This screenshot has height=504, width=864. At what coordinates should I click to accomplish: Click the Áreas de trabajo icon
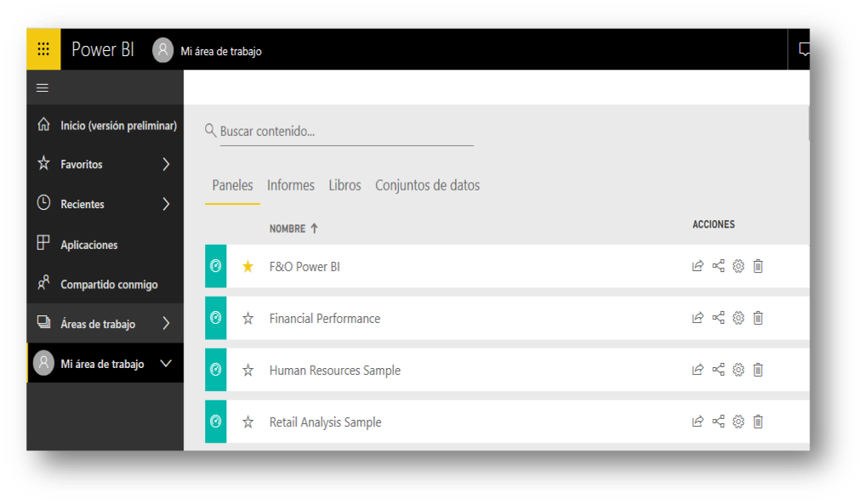[43, 322]
